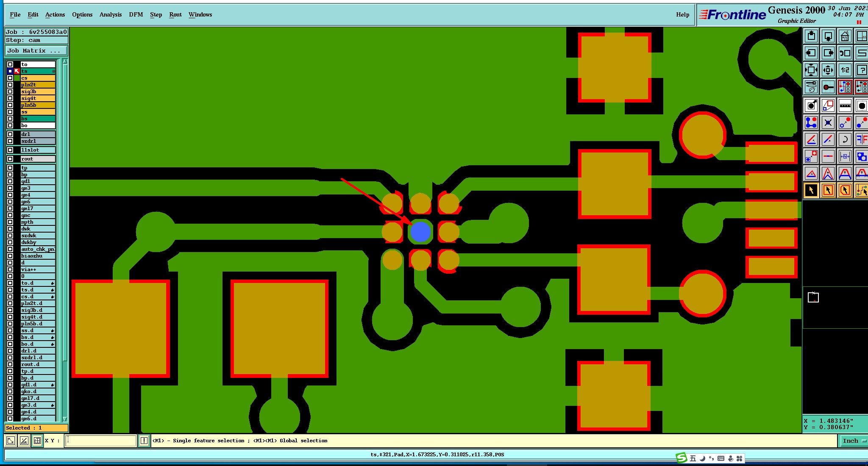Select the measure ruler tool icon
Image resolution: width=868 pixels, height=466 pixels.
pos(845,105)
